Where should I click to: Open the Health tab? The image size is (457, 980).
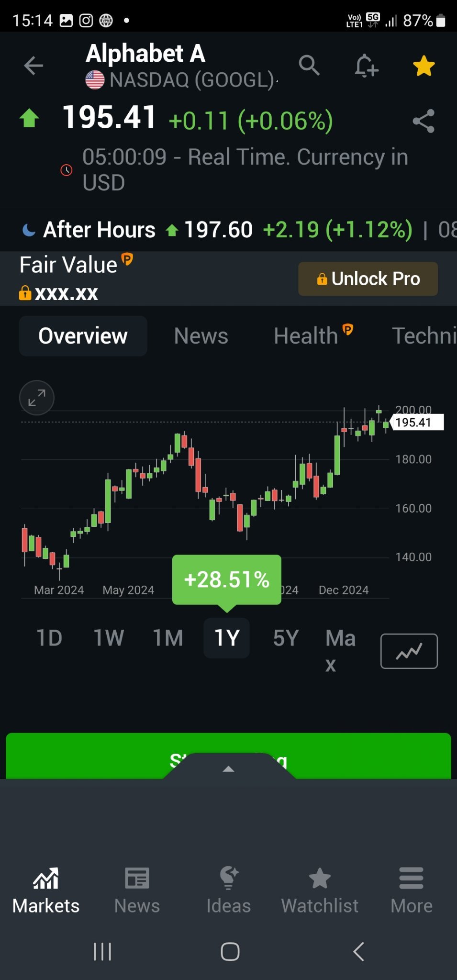[306, 336]
